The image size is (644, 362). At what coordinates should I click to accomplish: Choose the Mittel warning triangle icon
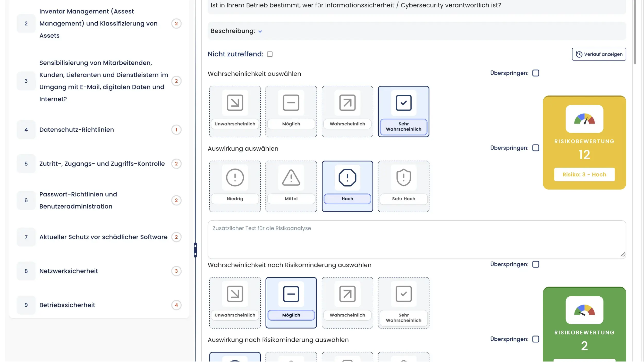tap(291, 177)
